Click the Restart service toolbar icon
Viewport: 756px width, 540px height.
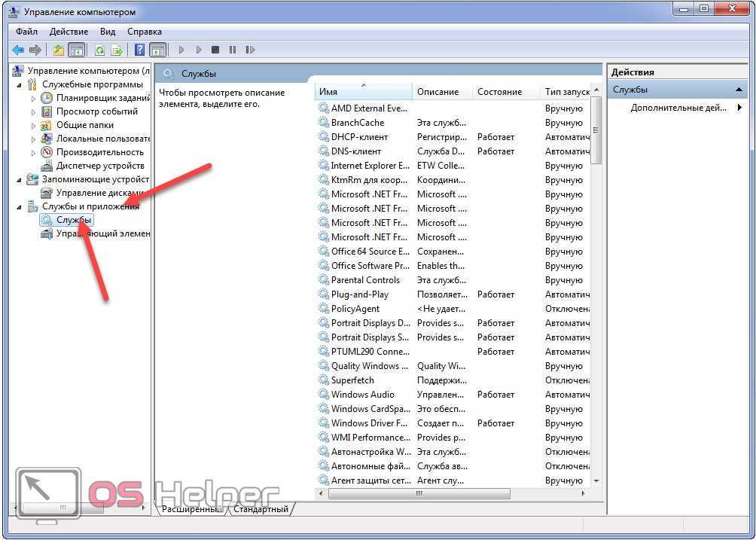(250, 50)
